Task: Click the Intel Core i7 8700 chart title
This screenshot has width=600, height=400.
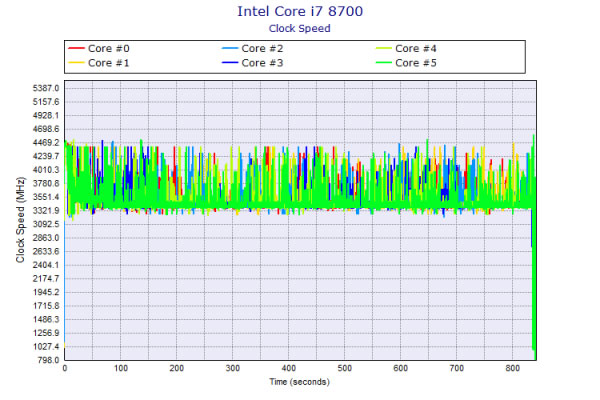Action: (x=300, y=11)
